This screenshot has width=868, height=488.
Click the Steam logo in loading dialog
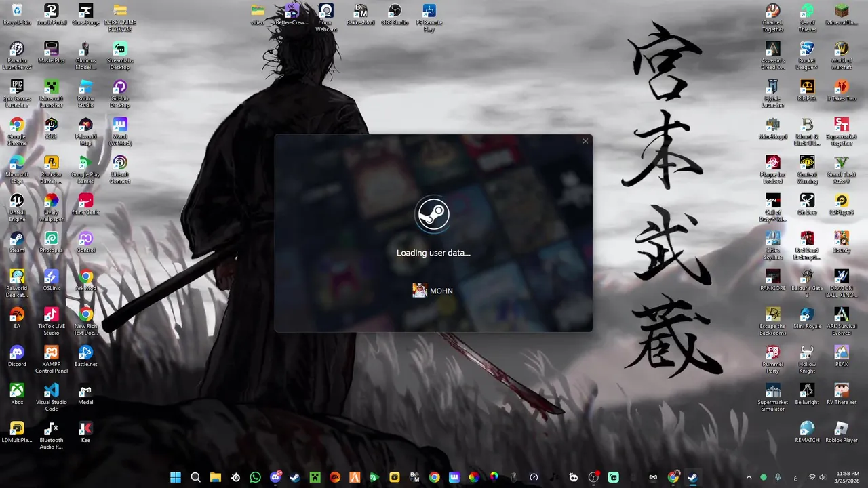(433, 215)
